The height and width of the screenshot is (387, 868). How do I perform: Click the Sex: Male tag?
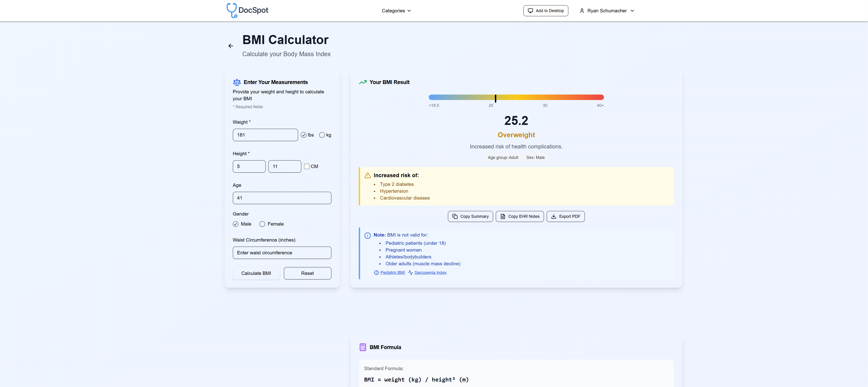(x=535, y=158)
